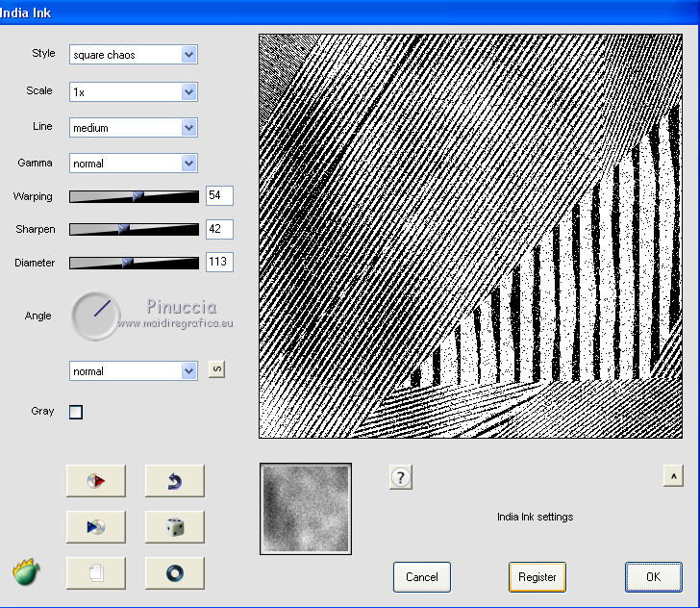This screenshot has width=700, height=608.
Task: Click the blue arrow disc save-preset icon
Action: click(x=96, y=526)
